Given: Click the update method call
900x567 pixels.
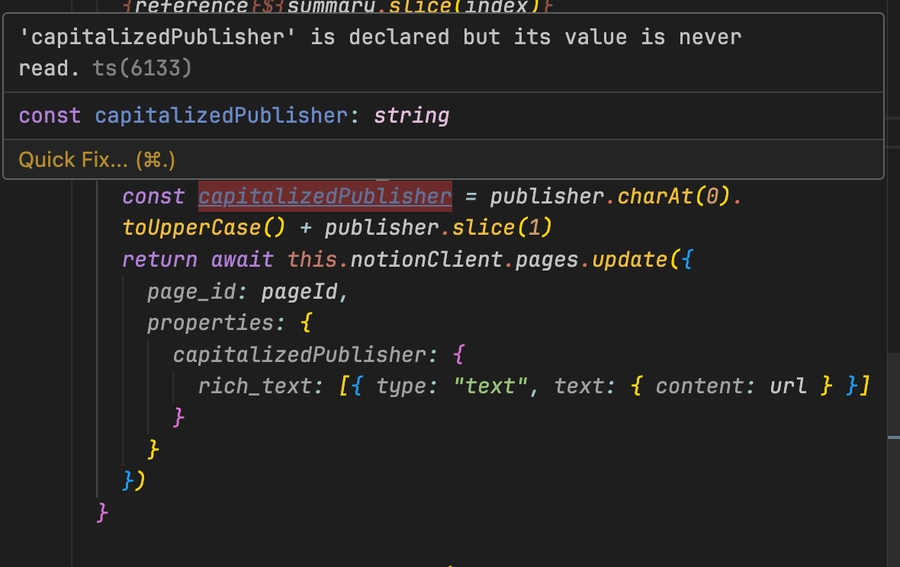Looking at the screenshot, I should click(x=628, y=260).
